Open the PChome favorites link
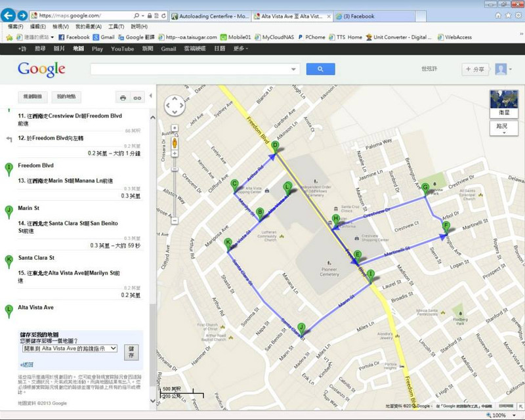This screenshot has width=525, height=420. pos(312,37)
